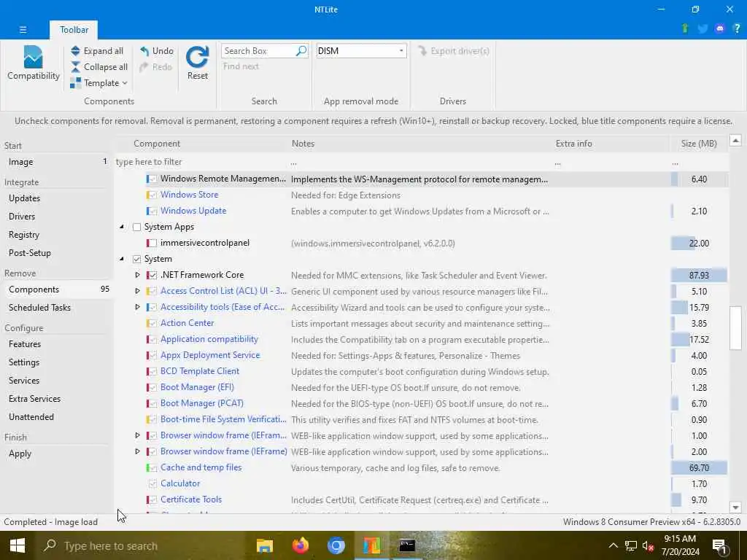Click the green upgrade arrow icon
The image size is (747, 560).
[685, 28]
